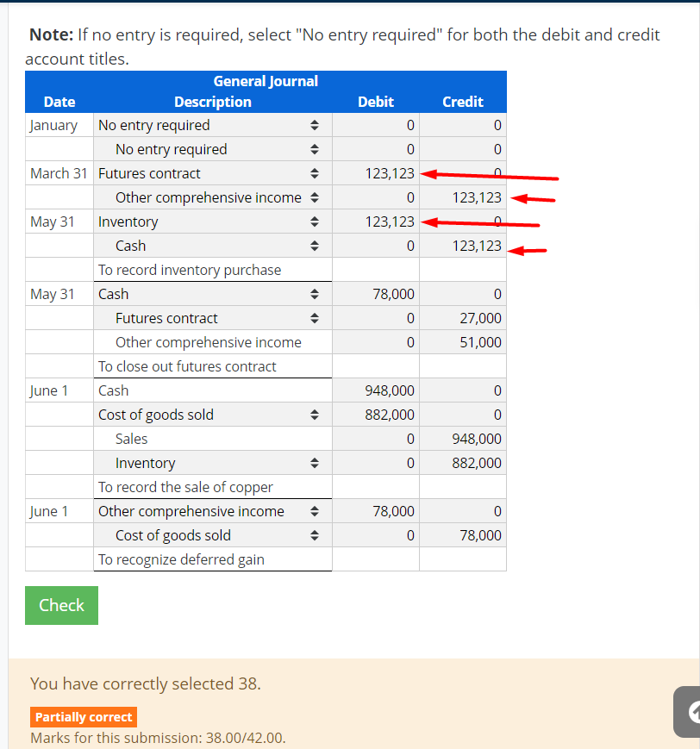This screenshot has height=749, width=700.
Task: Open Cost of goods sold debit dropdown
Action: coord(213,415)
